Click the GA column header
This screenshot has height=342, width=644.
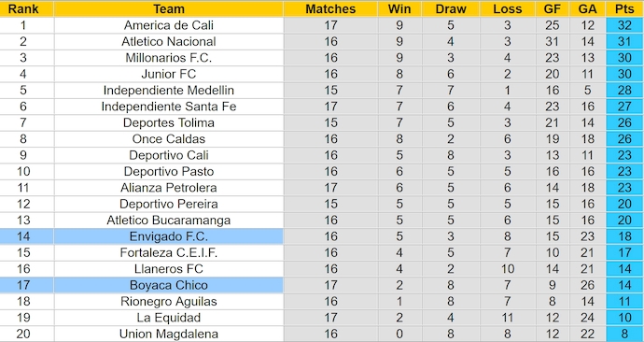coord(587,8)
